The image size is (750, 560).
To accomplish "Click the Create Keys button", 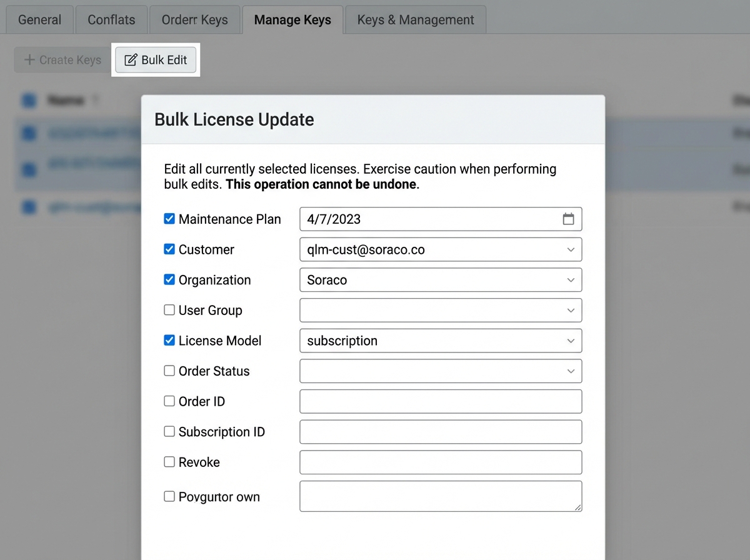I will 62,60.
